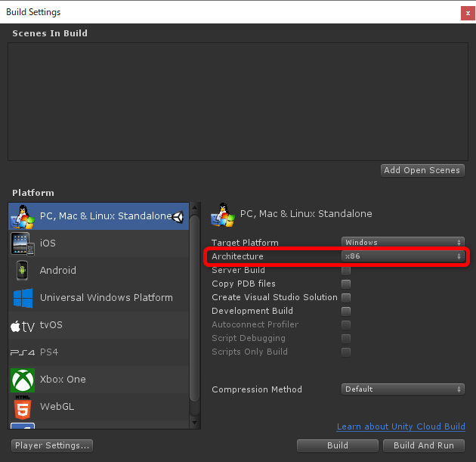Open the Architecture x86 dropdown

(403, 256)
